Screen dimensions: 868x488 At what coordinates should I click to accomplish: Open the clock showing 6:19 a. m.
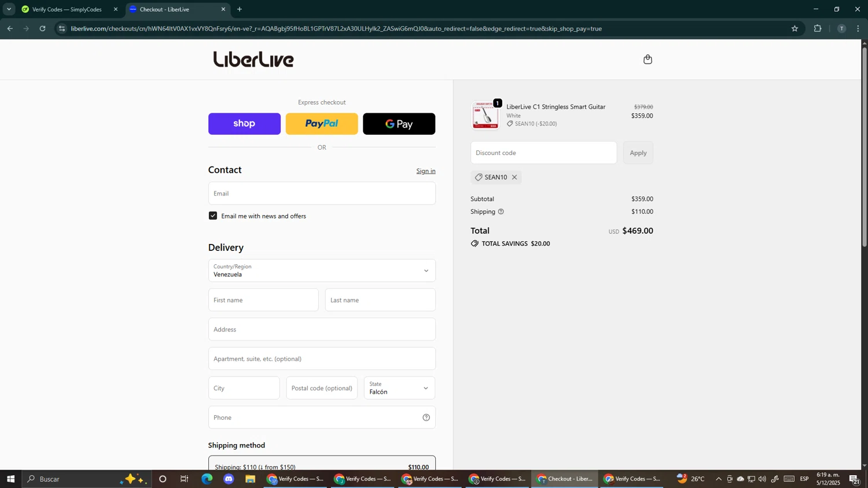click(x=828, y=479)
